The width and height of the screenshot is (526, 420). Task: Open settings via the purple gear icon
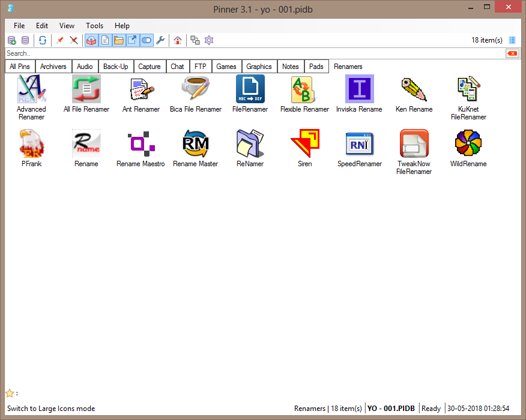tap(209, 41)
